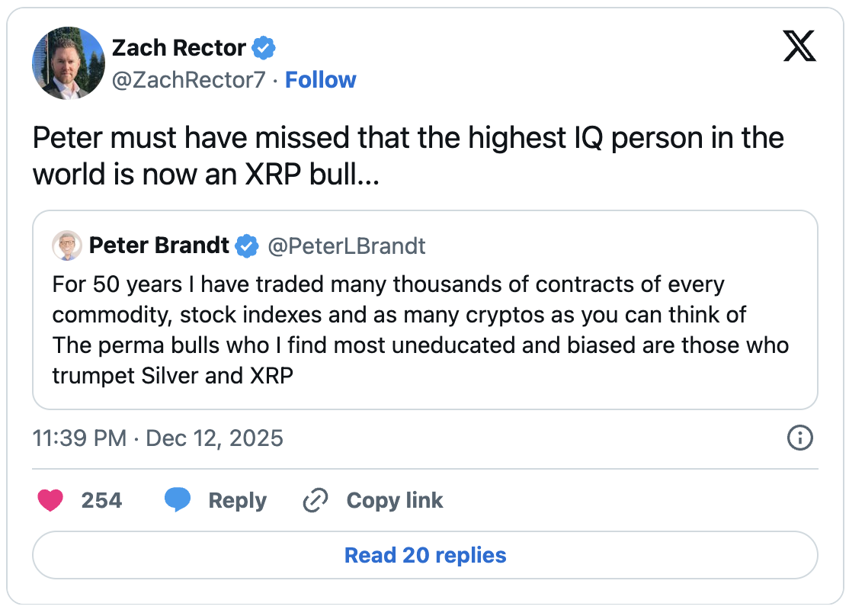Open the tweet info icon
Viewport: 849px width, 616px height.
click(799, 438)
